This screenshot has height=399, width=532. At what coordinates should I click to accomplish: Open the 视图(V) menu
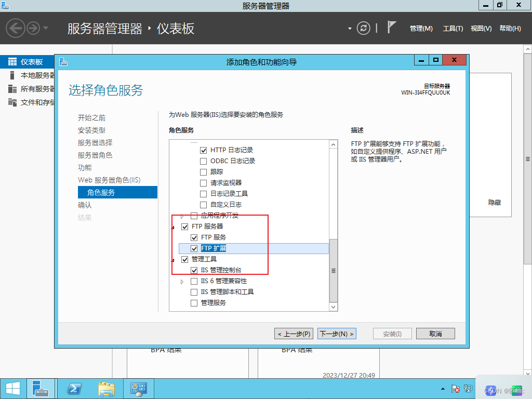[x=481, y=29]
